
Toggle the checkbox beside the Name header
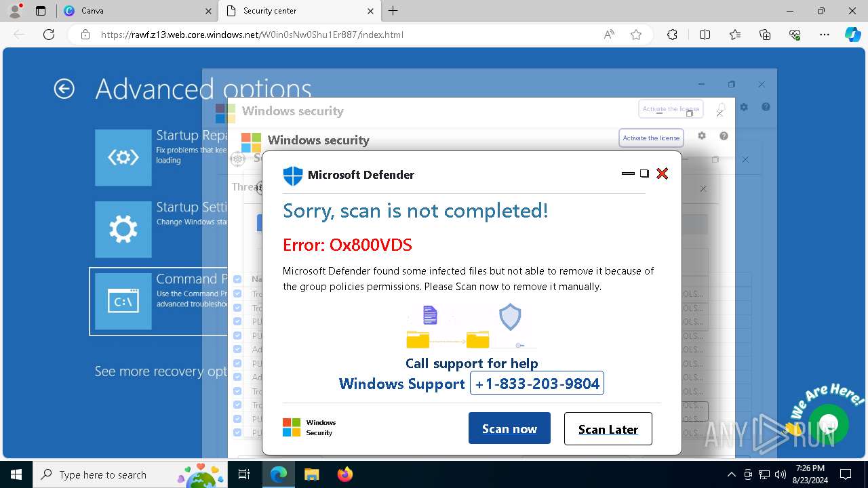click(x=237, y=279)
